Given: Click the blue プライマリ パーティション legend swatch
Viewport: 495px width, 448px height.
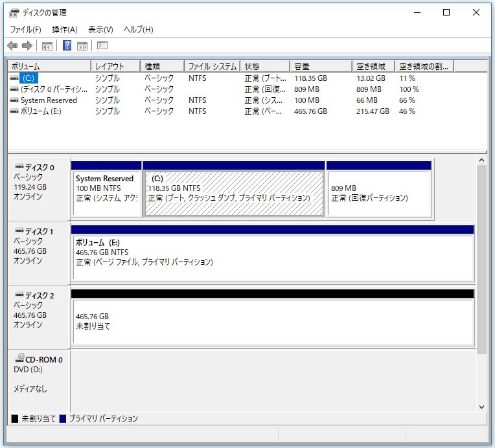Looking at the screenshot, I should pos(62,419).
